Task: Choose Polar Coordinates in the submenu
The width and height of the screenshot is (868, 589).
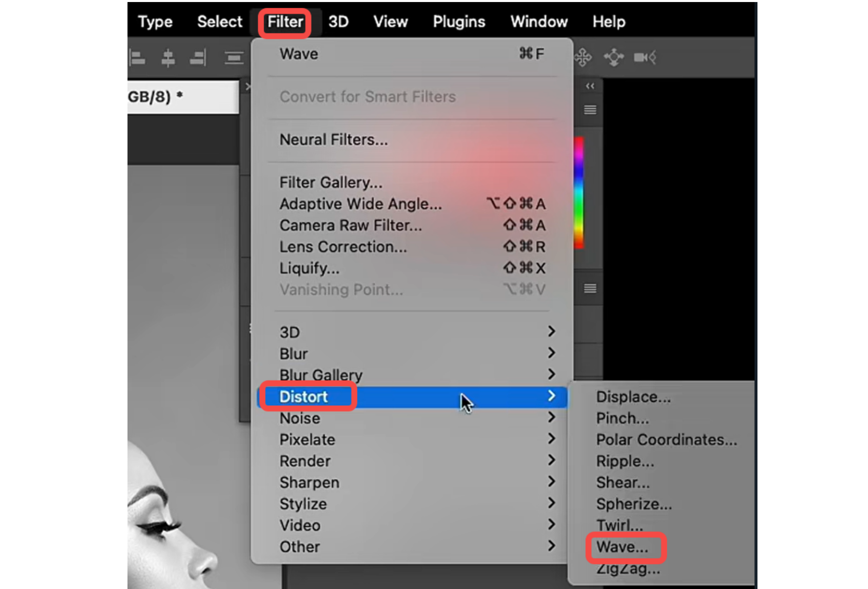Action: (x=666, y=439)
